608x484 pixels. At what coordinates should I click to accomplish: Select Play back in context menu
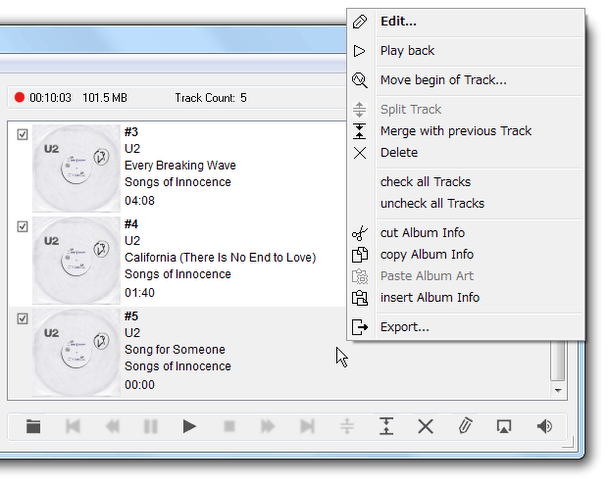tap(407, 51)
